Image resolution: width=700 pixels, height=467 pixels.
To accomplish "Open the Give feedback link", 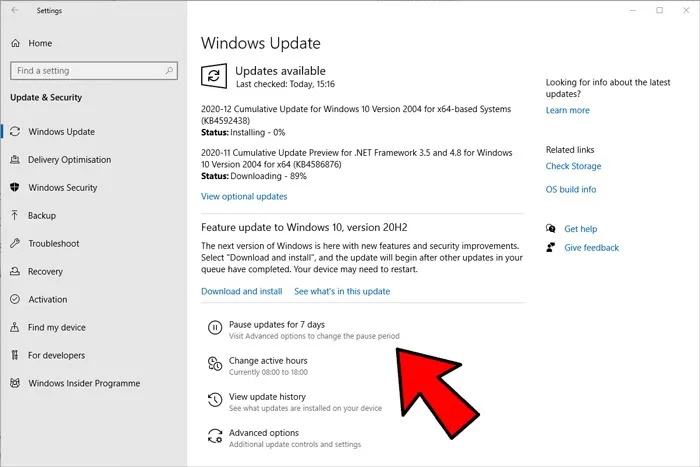I will [x=591, y=248].
